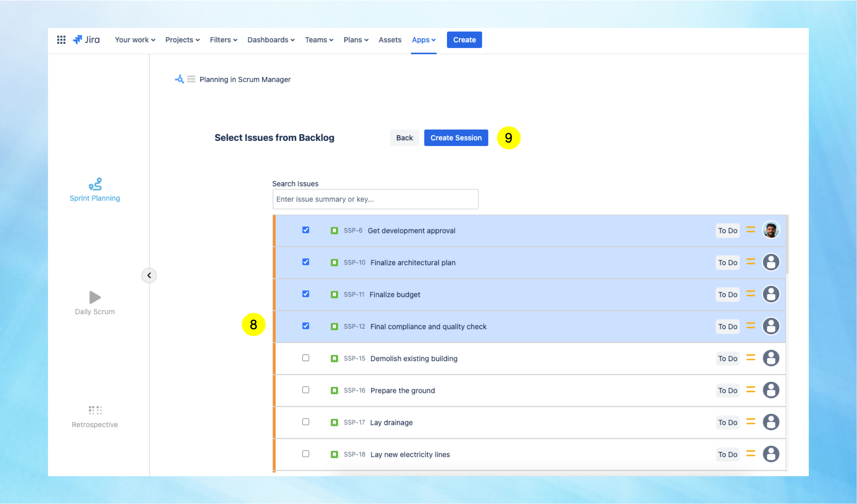Click the unassigned avatar for SSP-17

point(771,422)
